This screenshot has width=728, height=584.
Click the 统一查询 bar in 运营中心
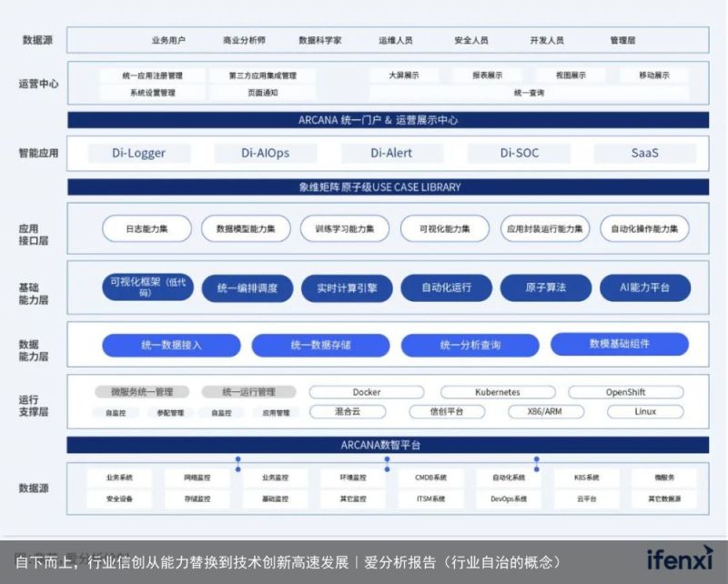click(x=530, y=93)
